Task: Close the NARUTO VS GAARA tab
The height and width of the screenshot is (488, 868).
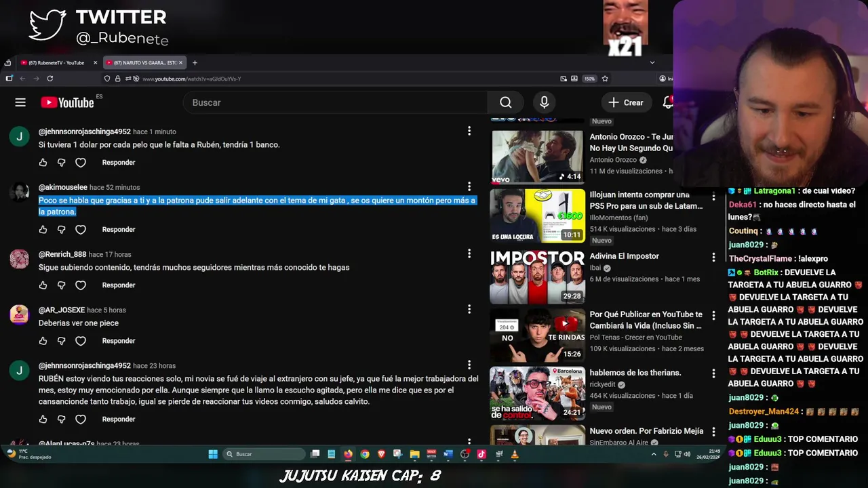Action: 180,62
